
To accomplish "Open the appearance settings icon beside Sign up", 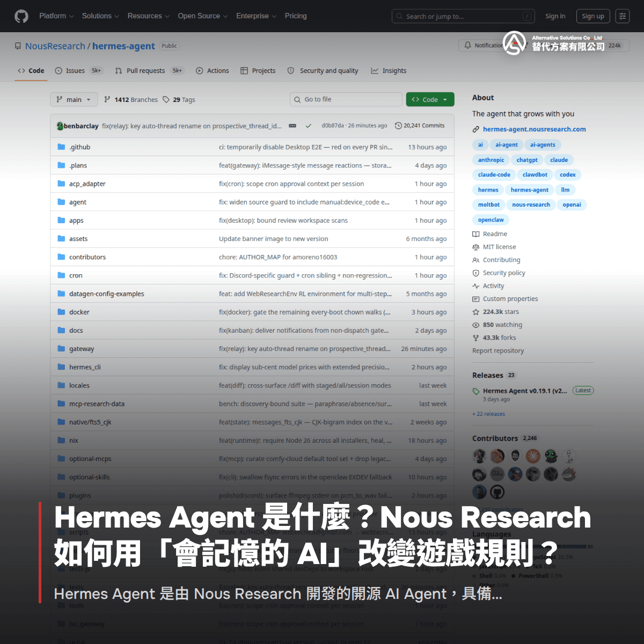I will [623, 16].
